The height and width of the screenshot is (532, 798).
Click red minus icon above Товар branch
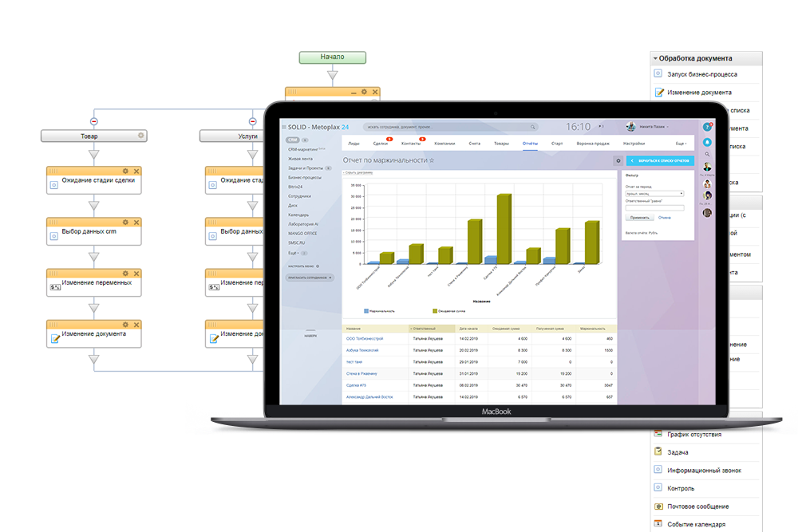point(93,121)
